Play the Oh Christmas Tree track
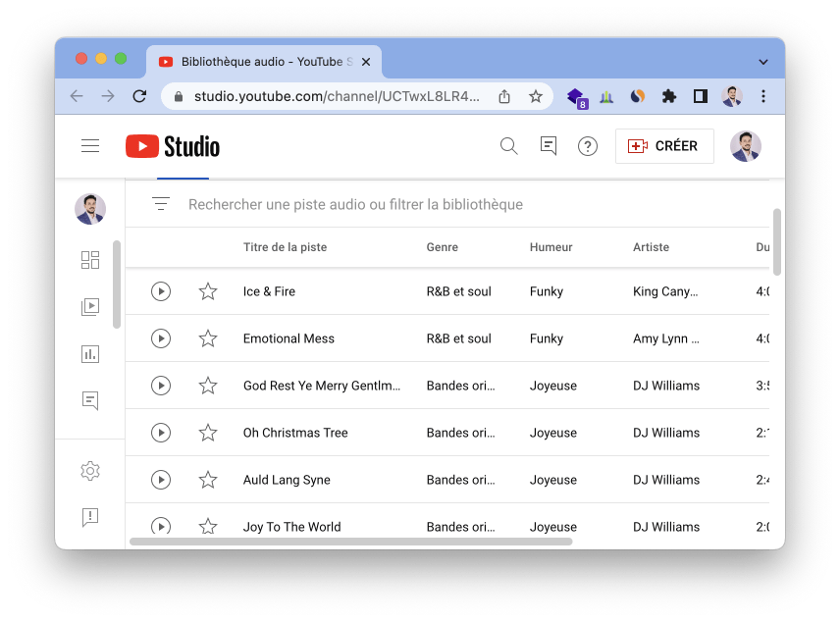840x622 pixels. 161,433
